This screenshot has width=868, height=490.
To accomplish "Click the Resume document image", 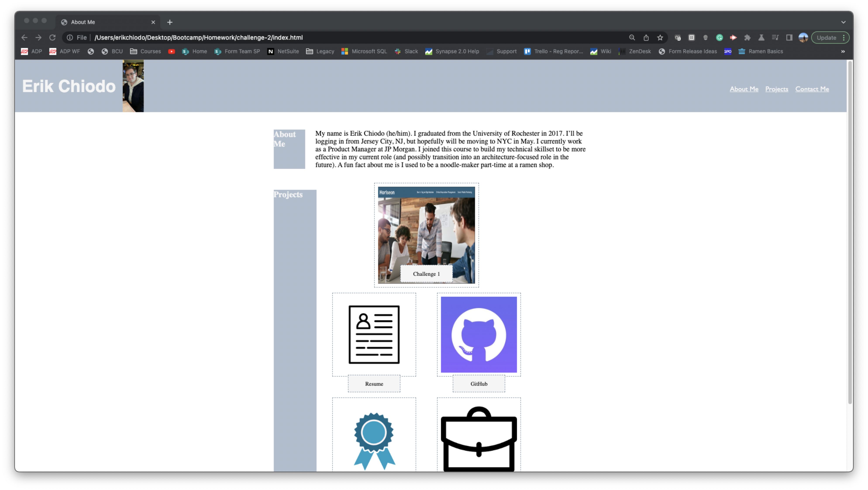I will [x=374, y=334].
